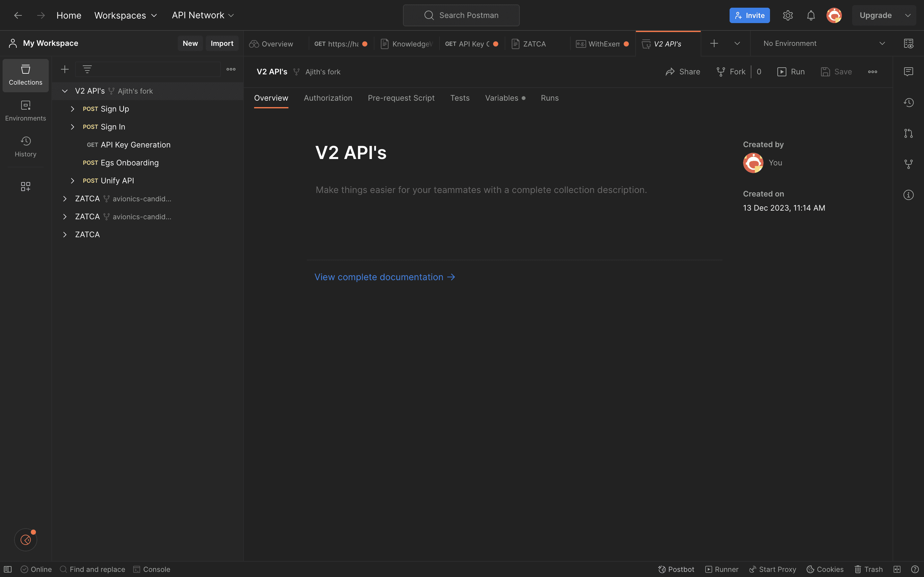Open the Postbot assistant
This screenshot has height=577, width=924.
pos(676,569)
